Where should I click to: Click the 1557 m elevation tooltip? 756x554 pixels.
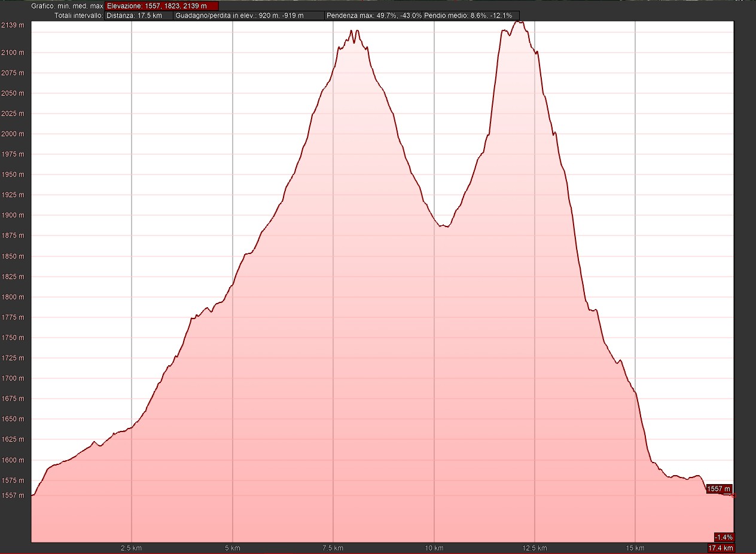718,489
